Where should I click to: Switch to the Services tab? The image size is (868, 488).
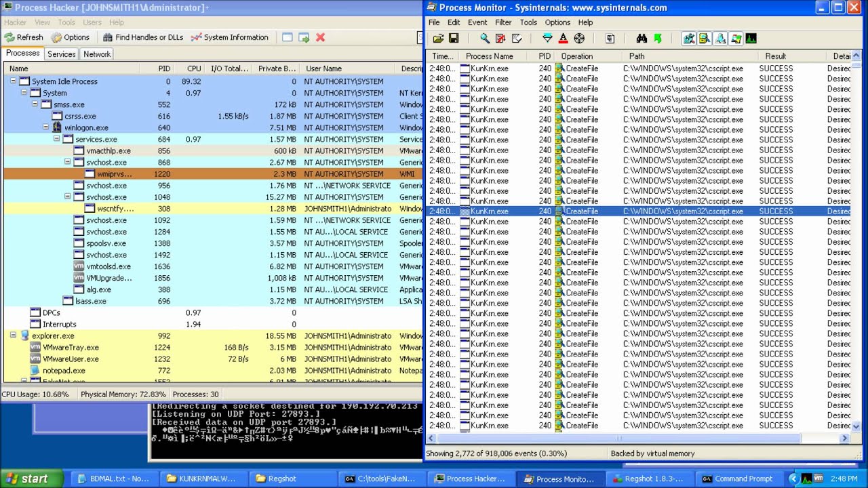62,54
